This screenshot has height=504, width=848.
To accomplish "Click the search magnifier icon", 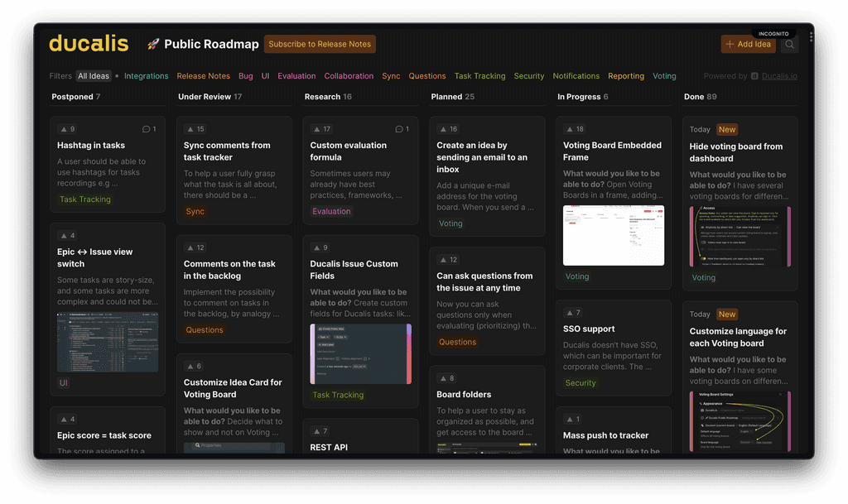I will [789, 45].
